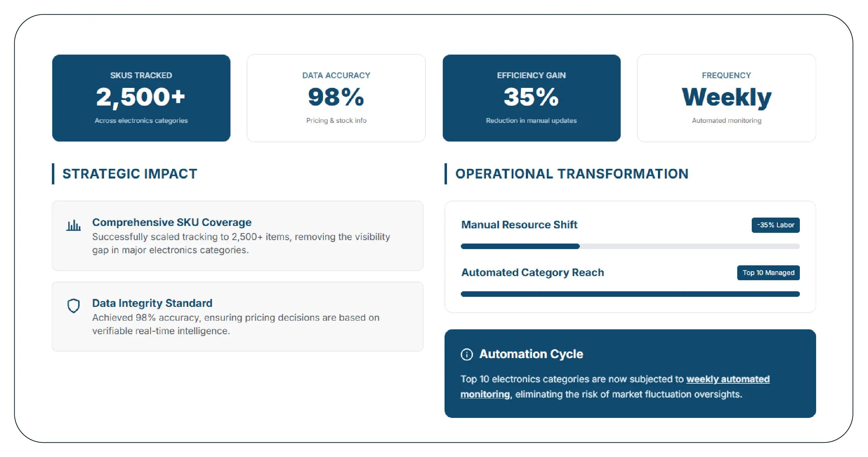This screenshot has width=868, height=457.
Task: Open the Frequency Weekly stat card
Action: [726, 98]
